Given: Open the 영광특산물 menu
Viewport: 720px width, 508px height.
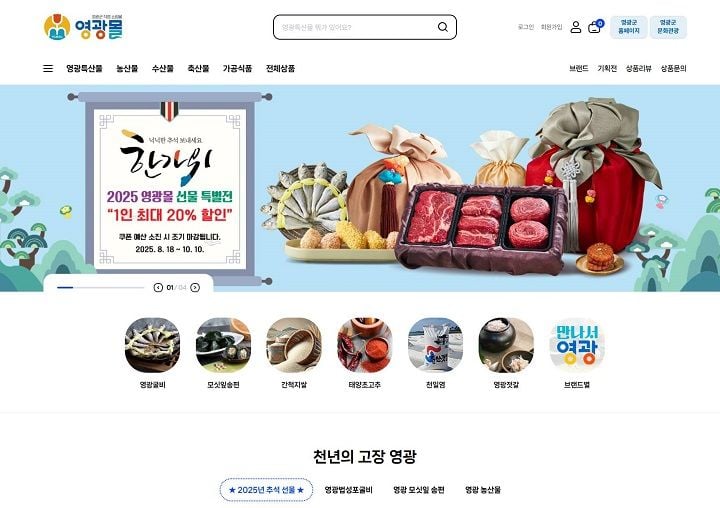Looking at the screenshot, I should (84, 68).
